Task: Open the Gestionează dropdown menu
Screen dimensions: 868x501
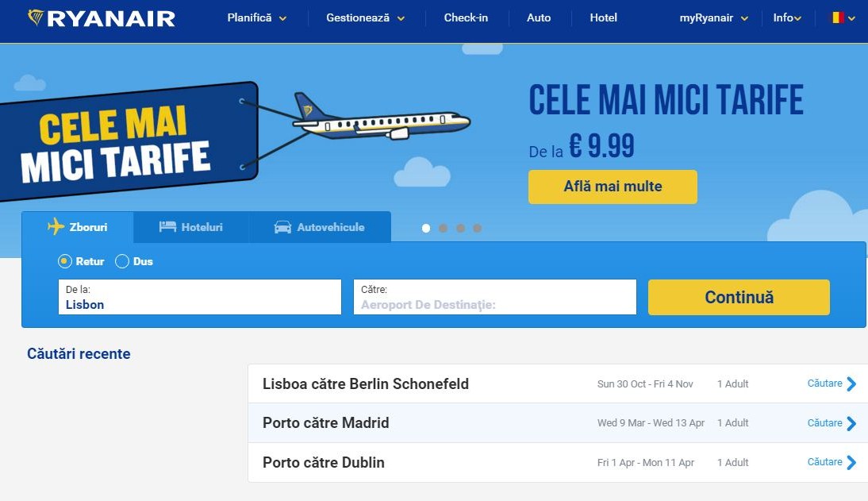Action: (364, 17)
